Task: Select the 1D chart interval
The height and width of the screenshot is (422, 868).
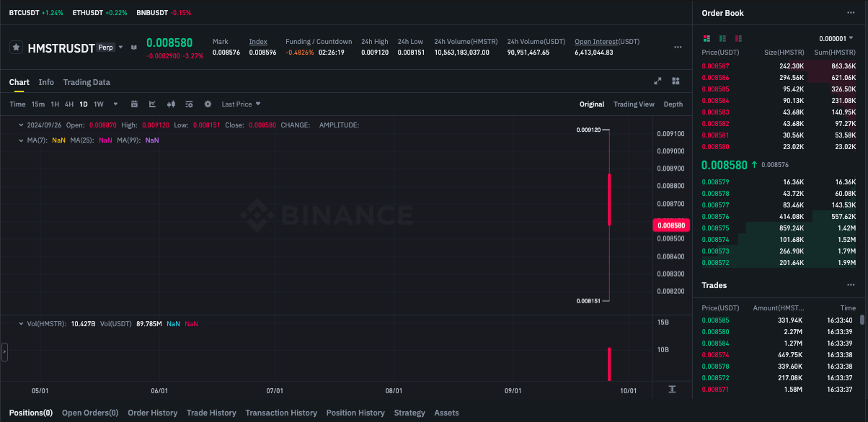Action: (x=84, y=104)
